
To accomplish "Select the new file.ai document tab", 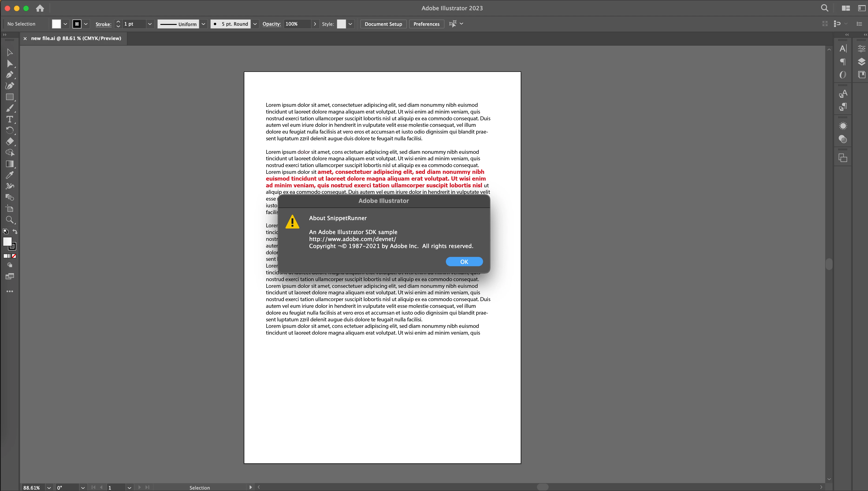I will tap(76, 38).
